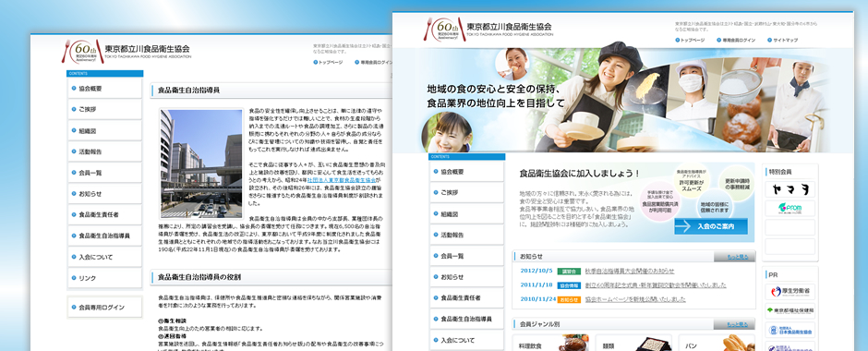Image resolution: width=868 pixels, height=351 pixels.
Task: Click the 60th anniversary logo in back window
Action: tap(82, 52)
